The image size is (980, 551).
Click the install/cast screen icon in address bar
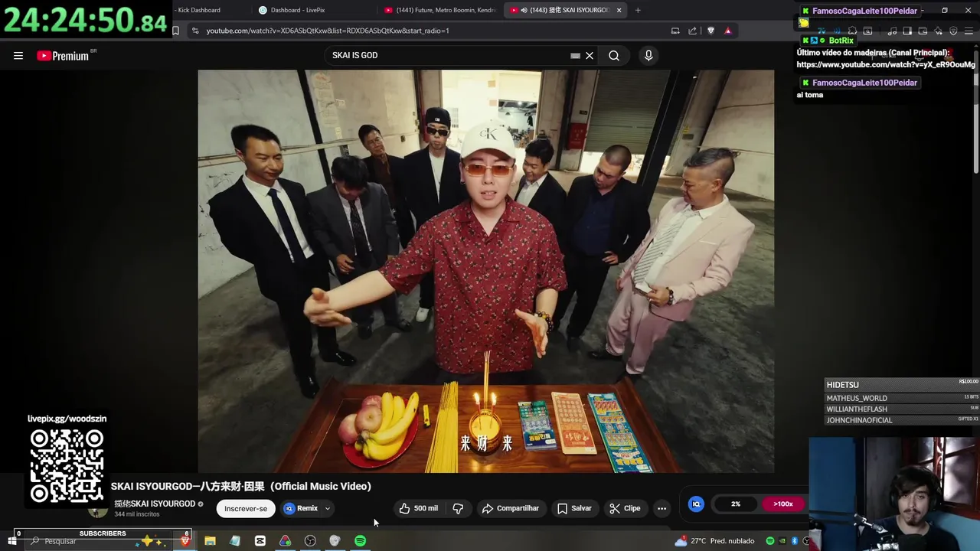[675, 31]
